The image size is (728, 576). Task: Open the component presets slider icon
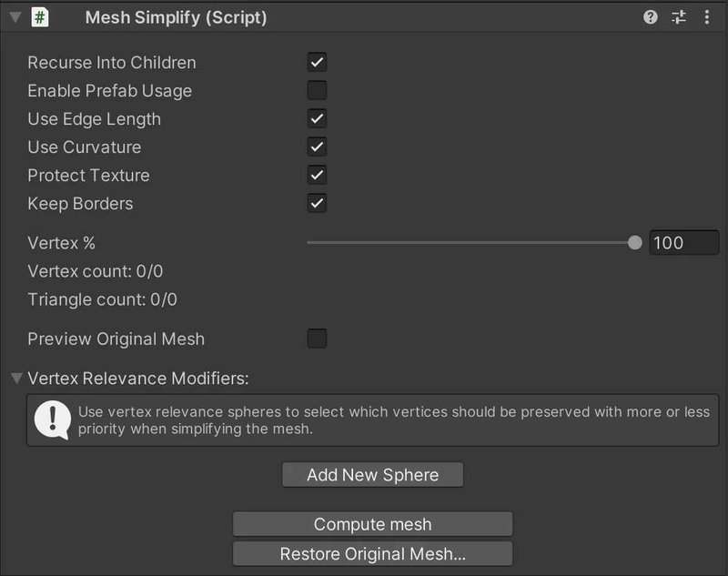679,17
